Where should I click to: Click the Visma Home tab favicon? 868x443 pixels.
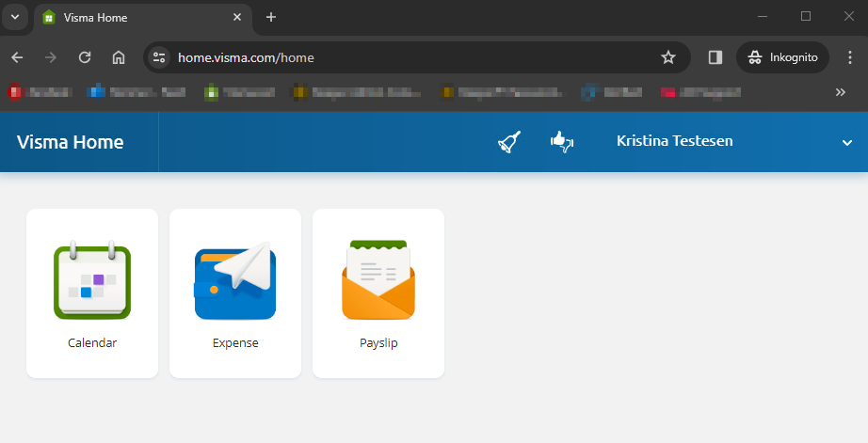49,17
